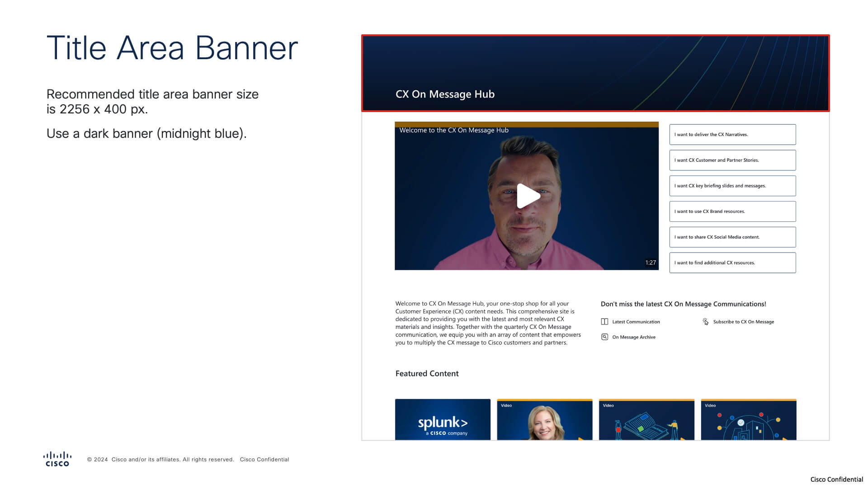Click the Cisco Confidential label at bottom right

(x=836, y=479)
